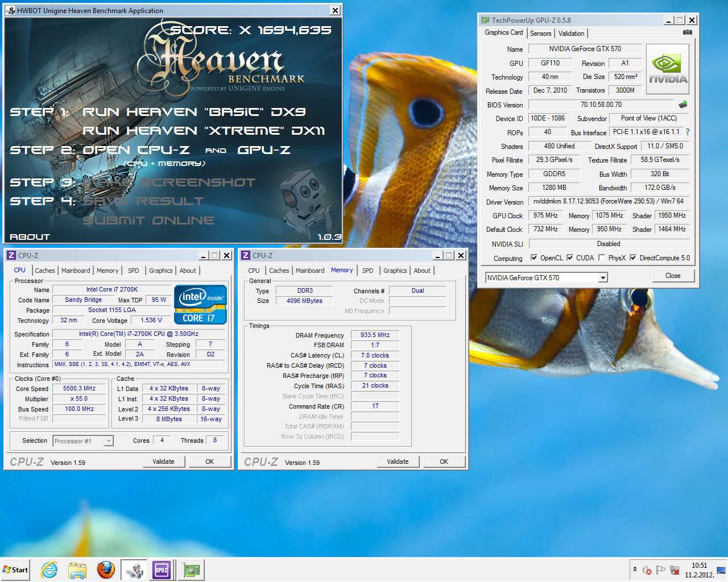
Task: Click Validate in left CPU-Z window
Action: coord(163,462)
